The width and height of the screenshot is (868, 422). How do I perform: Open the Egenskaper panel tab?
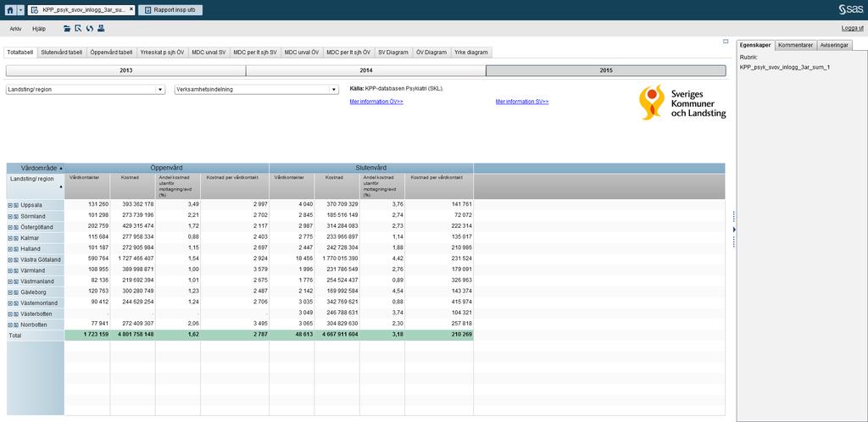754,46
